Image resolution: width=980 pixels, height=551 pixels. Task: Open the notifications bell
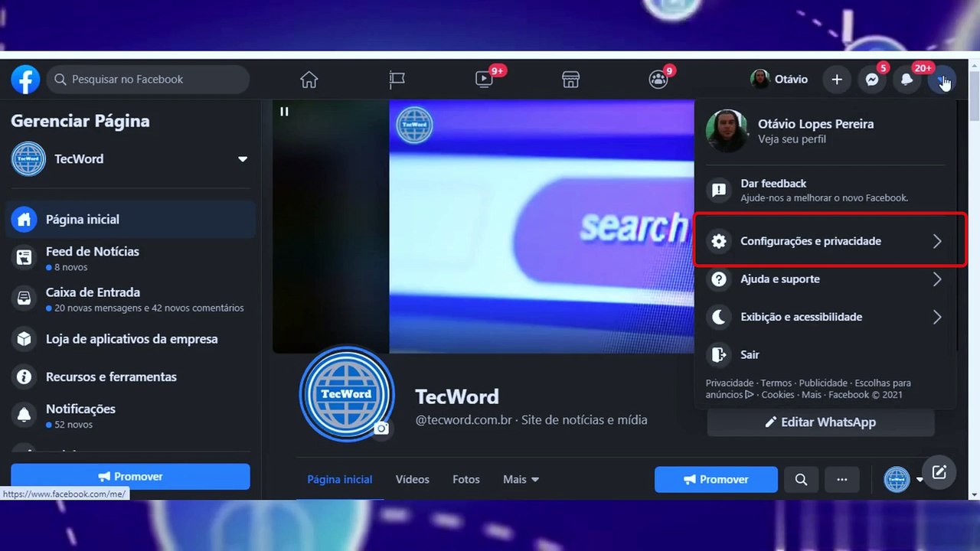(907, 80)
